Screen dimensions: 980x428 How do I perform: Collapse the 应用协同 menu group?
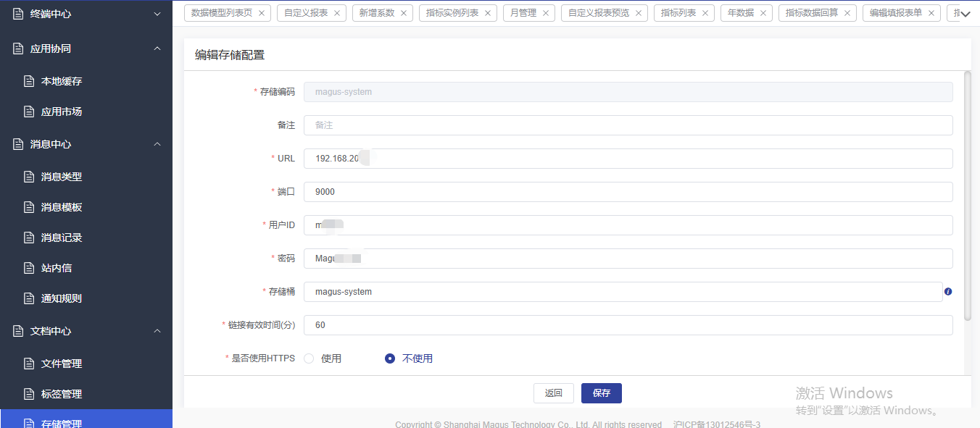point(157,49)
